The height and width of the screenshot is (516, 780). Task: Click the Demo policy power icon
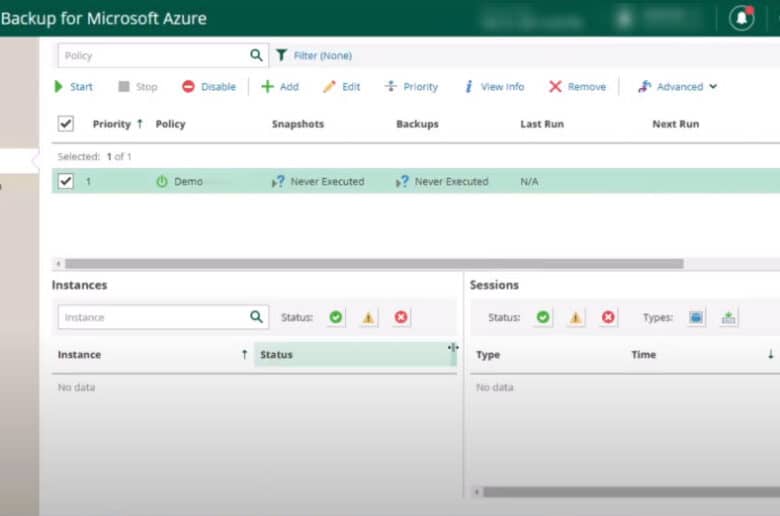pyautogui.click(x=162, y=182)
